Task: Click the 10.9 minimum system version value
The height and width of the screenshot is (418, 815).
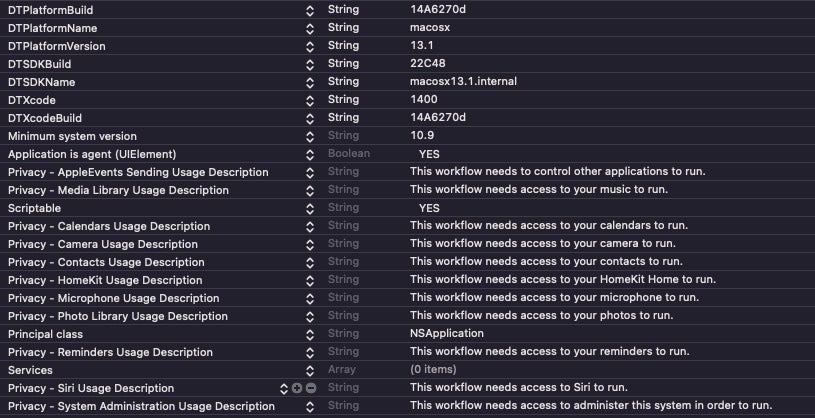Action: (x=423, y=136)
